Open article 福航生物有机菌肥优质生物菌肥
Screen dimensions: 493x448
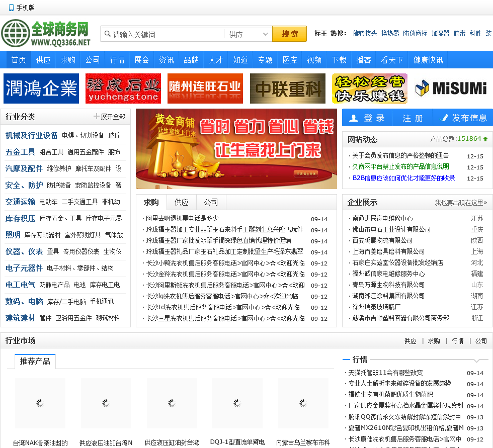point(390,394)
